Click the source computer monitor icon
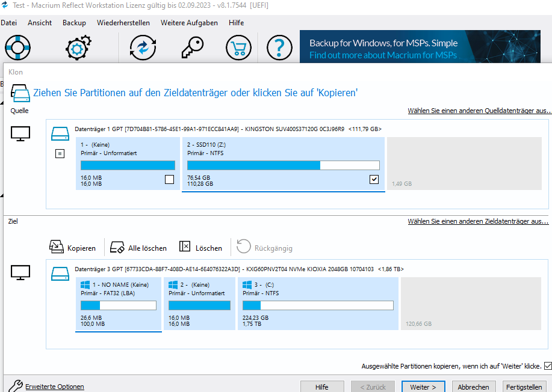 pos(20,133)
